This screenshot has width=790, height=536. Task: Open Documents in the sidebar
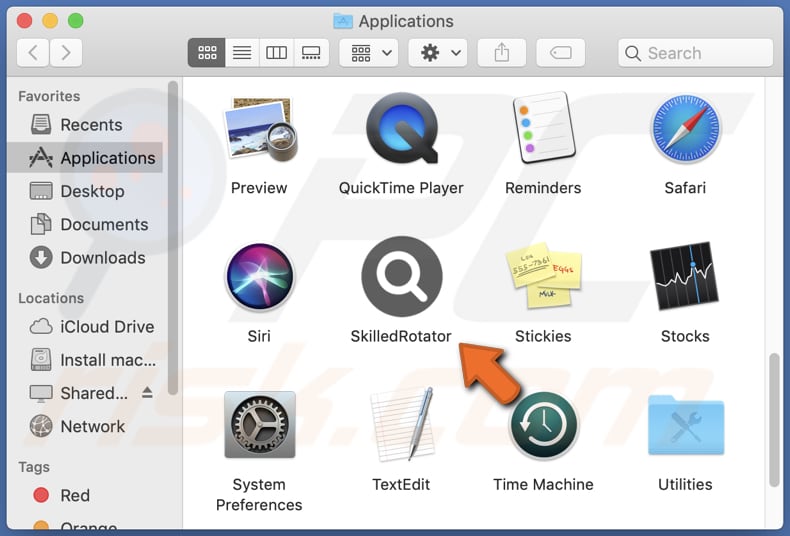pyautogui.click(x=86, y=224)
